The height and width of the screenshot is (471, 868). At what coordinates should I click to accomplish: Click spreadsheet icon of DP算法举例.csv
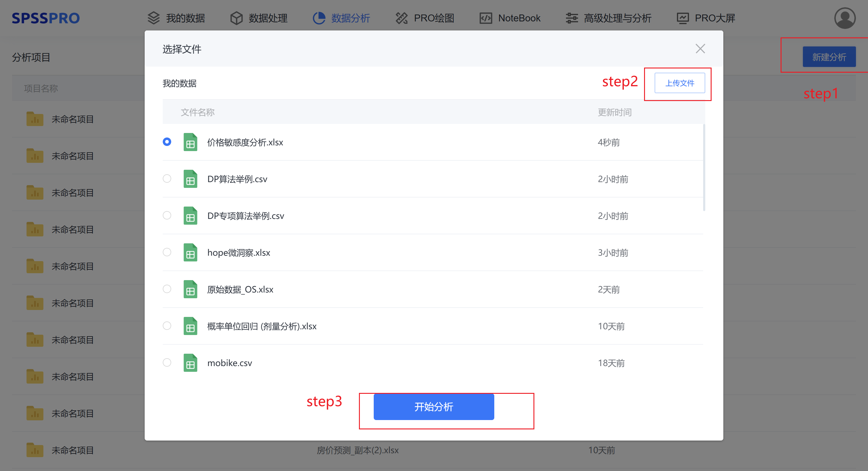coord(190,179)
